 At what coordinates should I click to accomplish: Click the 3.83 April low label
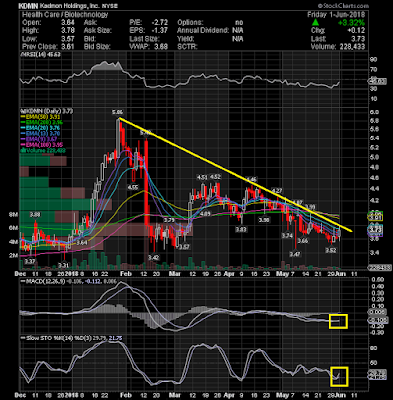click(241, 230)
